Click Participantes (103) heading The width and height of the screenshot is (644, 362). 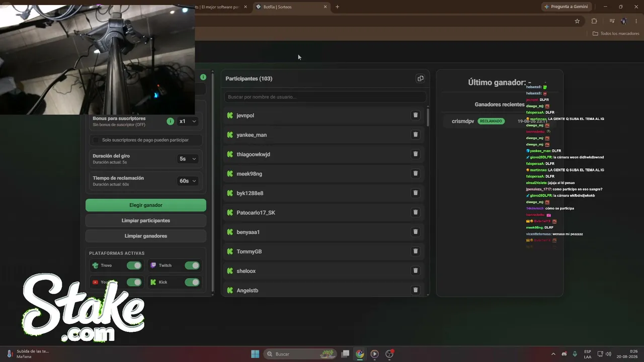[249, 78]
